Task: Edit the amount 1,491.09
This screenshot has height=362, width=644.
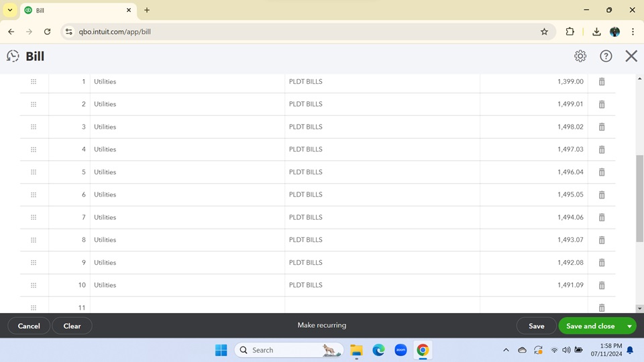Action: coord(534,285)
